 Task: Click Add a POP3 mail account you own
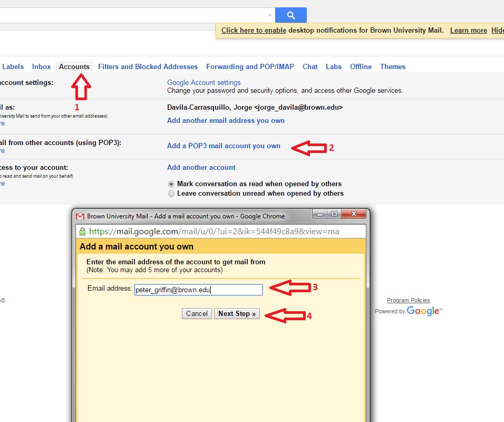(x=223, y=146)
